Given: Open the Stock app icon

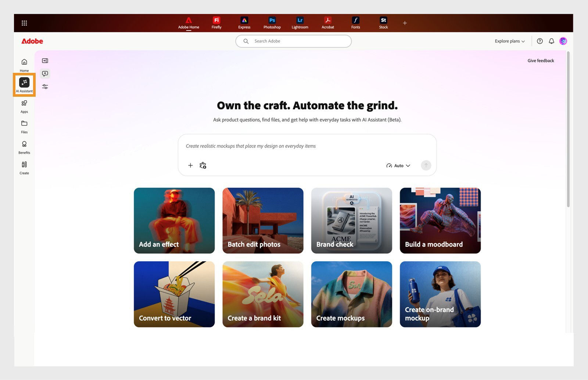Looking at the screenshot, I should tap(383, 23).
